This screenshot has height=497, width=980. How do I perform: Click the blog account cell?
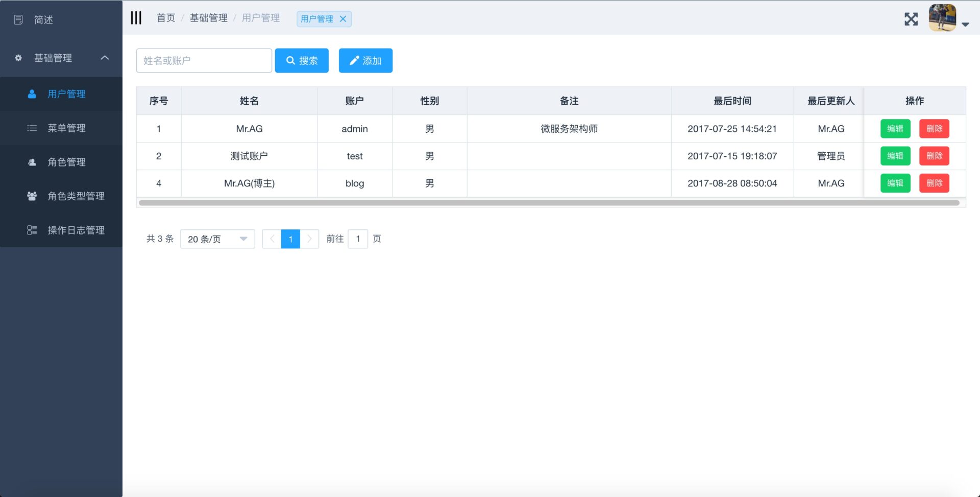point(355,183)
